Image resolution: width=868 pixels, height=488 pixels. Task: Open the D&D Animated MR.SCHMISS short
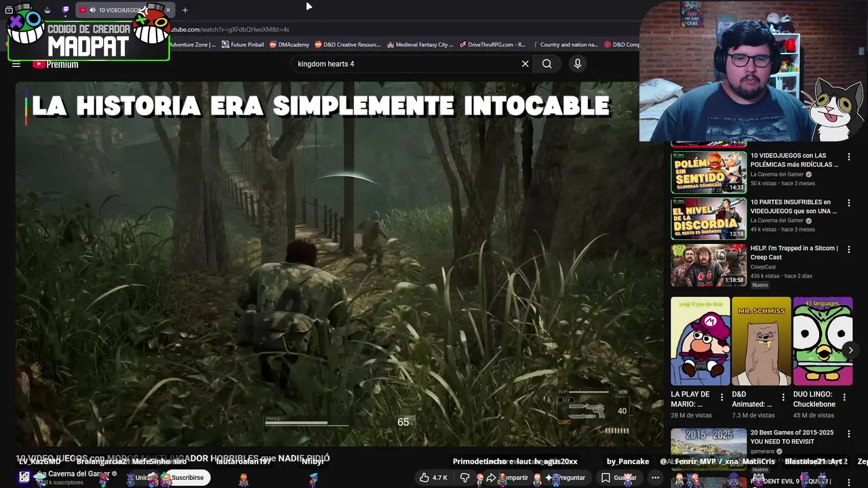762,341
